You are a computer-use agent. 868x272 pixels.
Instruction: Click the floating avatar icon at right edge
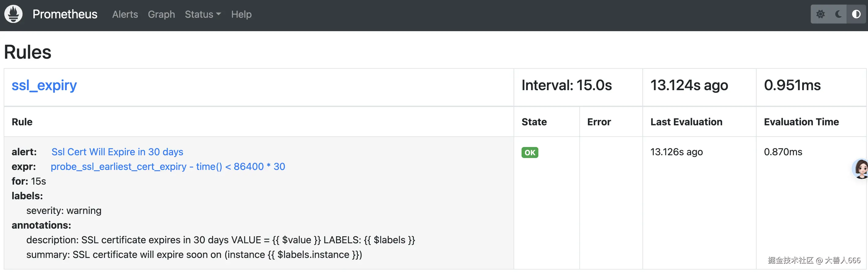point(861,169)
